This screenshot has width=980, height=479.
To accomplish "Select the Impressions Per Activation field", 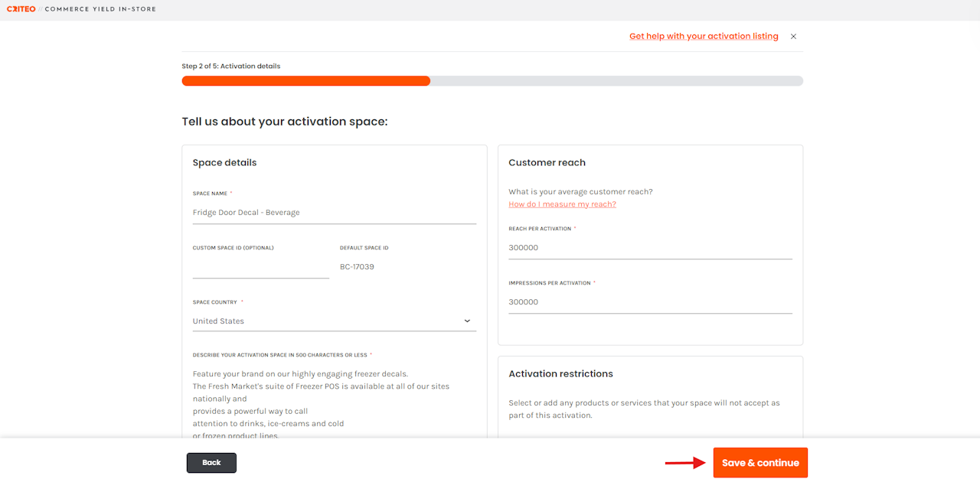I will pos(649,302).
